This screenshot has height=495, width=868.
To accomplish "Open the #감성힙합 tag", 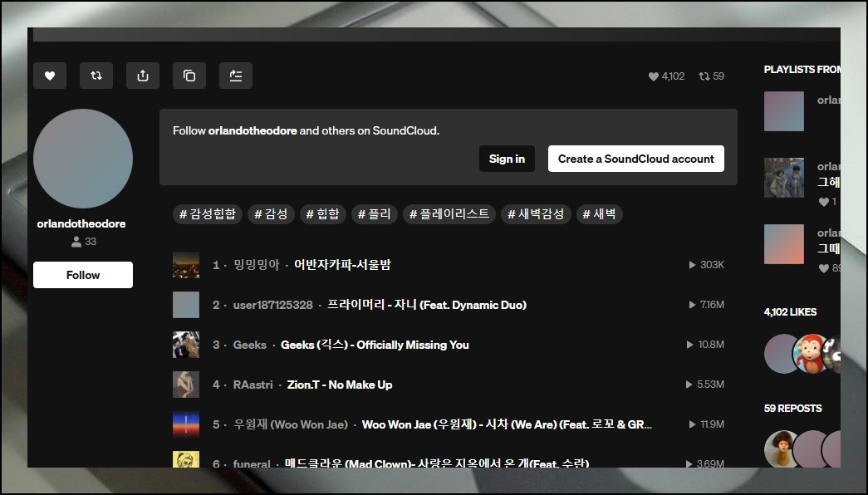I will [x=208, y=214].
